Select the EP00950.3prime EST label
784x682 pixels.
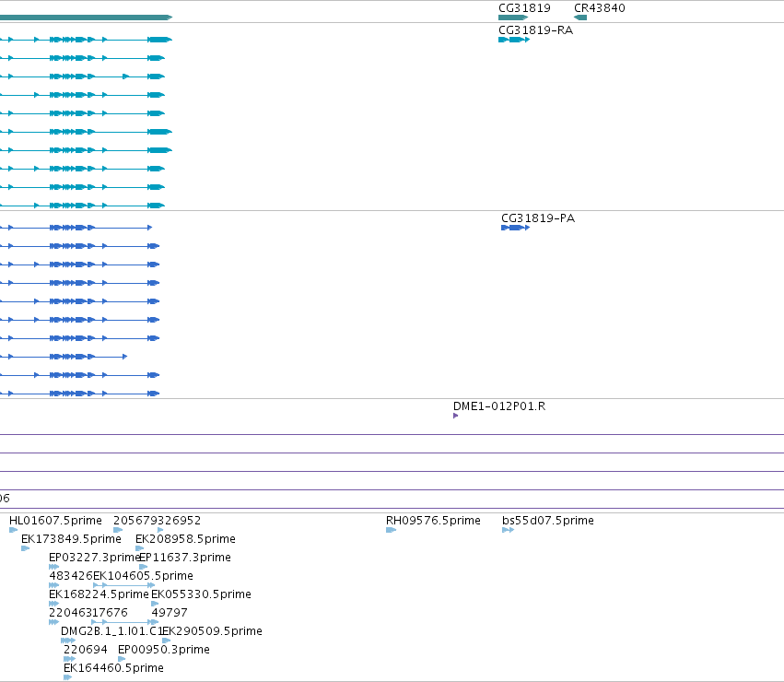164,650
